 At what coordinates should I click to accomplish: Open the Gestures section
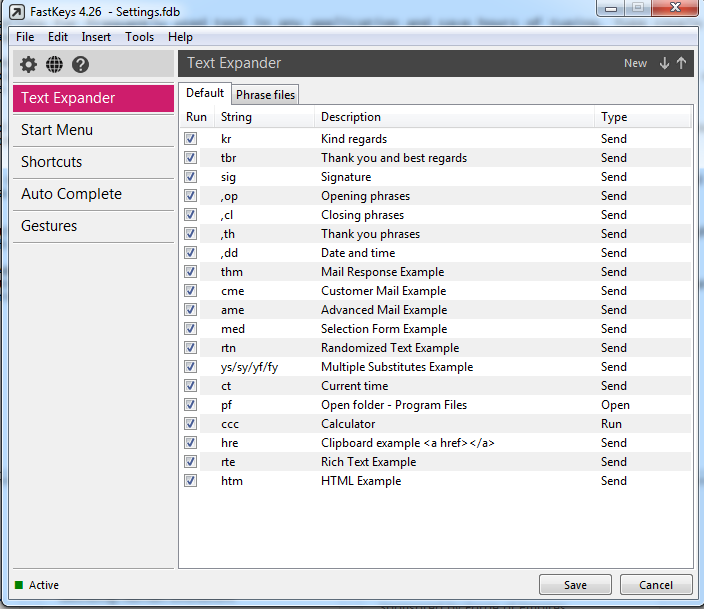[x=93, y=225]
